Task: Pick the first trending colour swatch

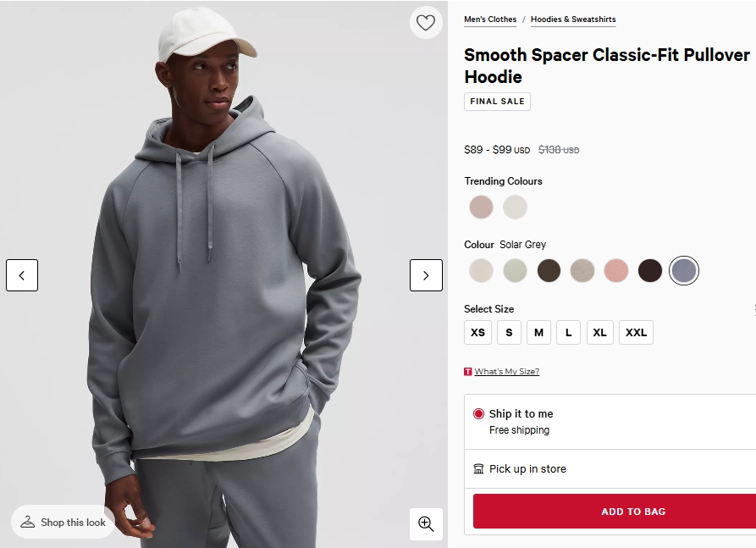Action: [x=481, y=208]
